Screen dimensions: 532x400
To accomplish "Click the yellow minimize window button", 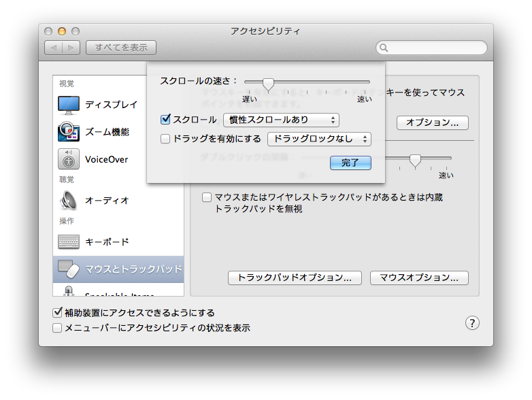I will click(62, 31).
